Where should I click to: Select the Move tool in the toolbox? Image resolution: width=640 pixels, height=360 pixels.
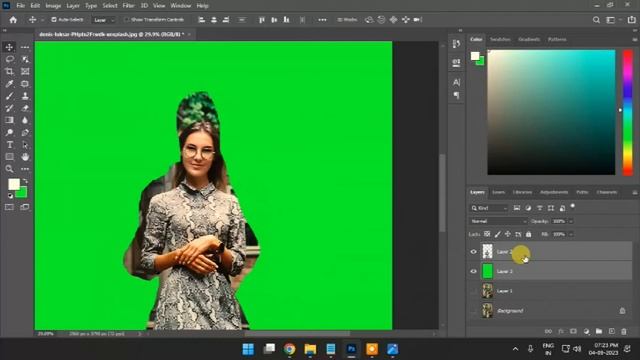[9, 47]
